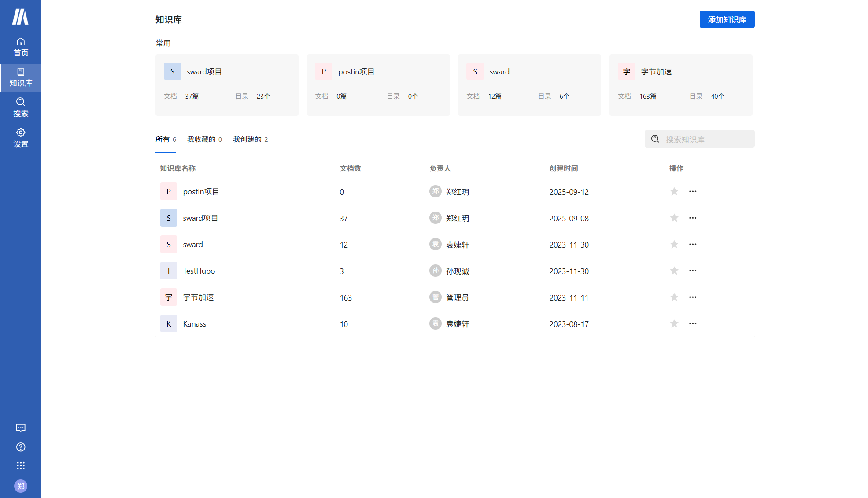Open more actions for TestHubo row
Screen dimensions: 868x498
[x=693, y=271]
